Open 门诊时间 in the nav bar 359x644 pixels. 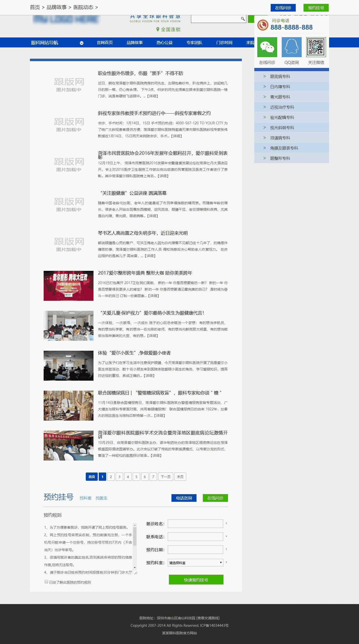(224, 42)
